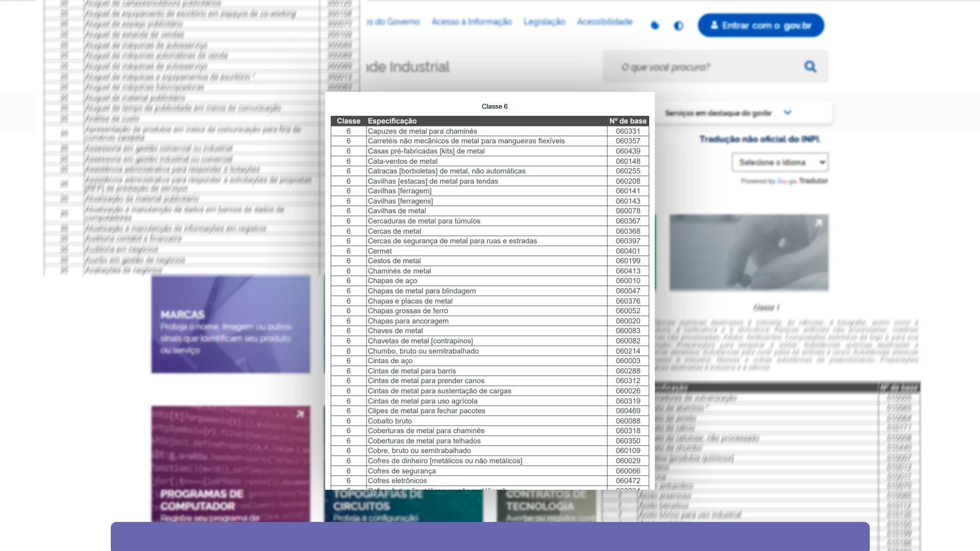This screenshot has height=551, width=980.
Task: Open the Acessibilidade link
Action: 605,22
